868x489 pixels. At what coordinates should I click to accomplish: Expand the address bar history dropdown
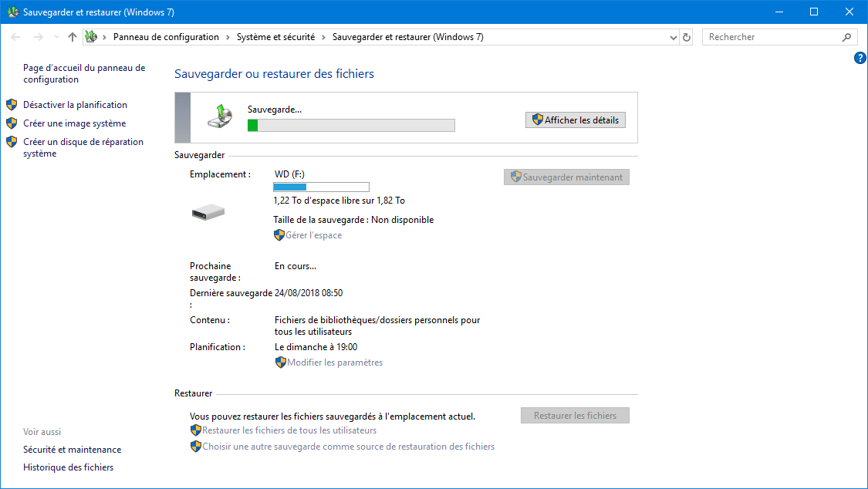click(x=673, y=38)
